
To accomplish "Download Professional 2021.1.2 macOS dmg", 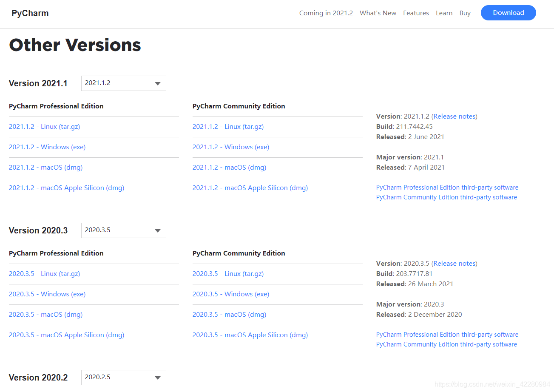I will [x=46, y=168].
